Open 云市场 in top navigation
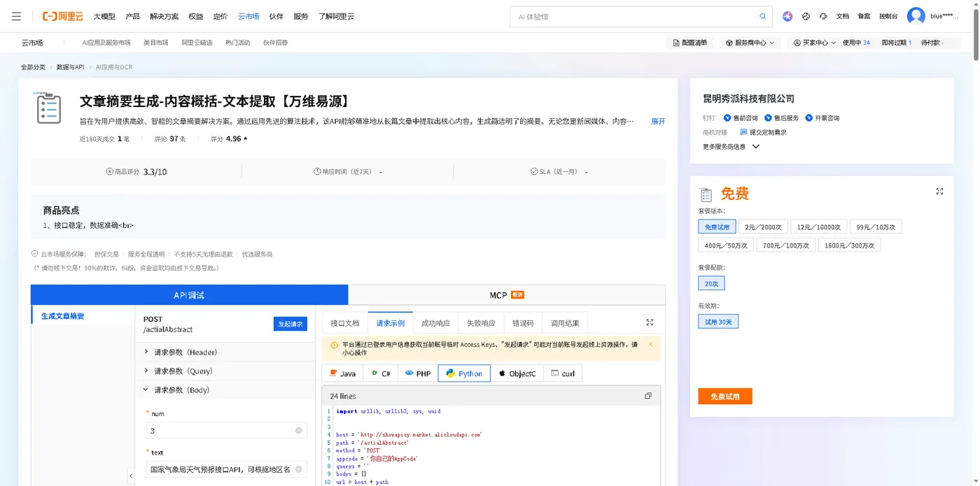980x486 pixels. tap(248, 16)
